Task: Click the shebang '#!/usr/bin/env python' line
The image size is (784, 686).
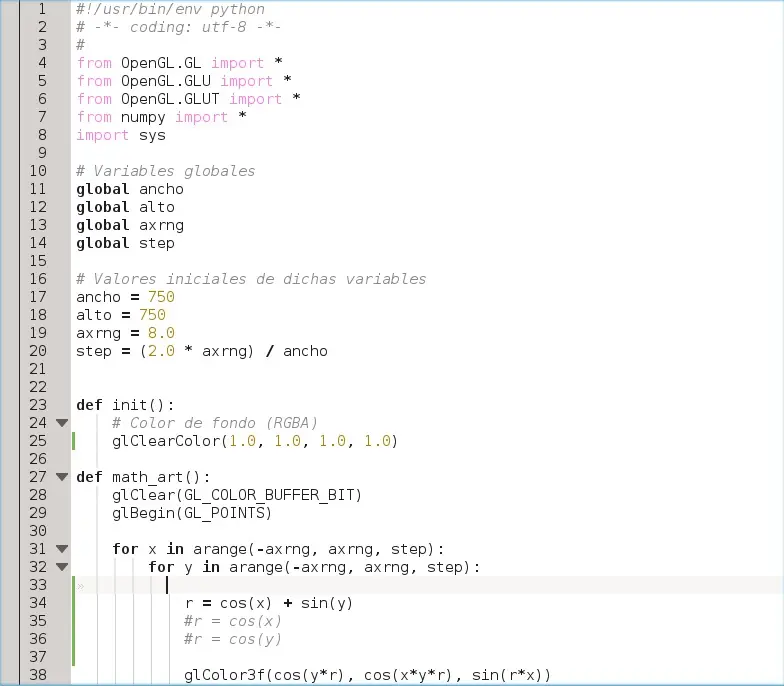Action: 170,9
